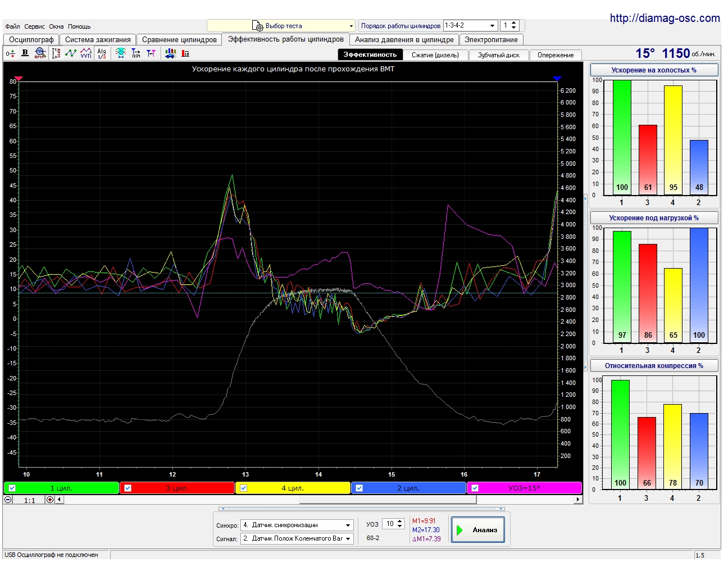This screenshot has width=728, height=562.
Task: Click the Ускорение под нагрузкой % header
Action: click(654, 218)
